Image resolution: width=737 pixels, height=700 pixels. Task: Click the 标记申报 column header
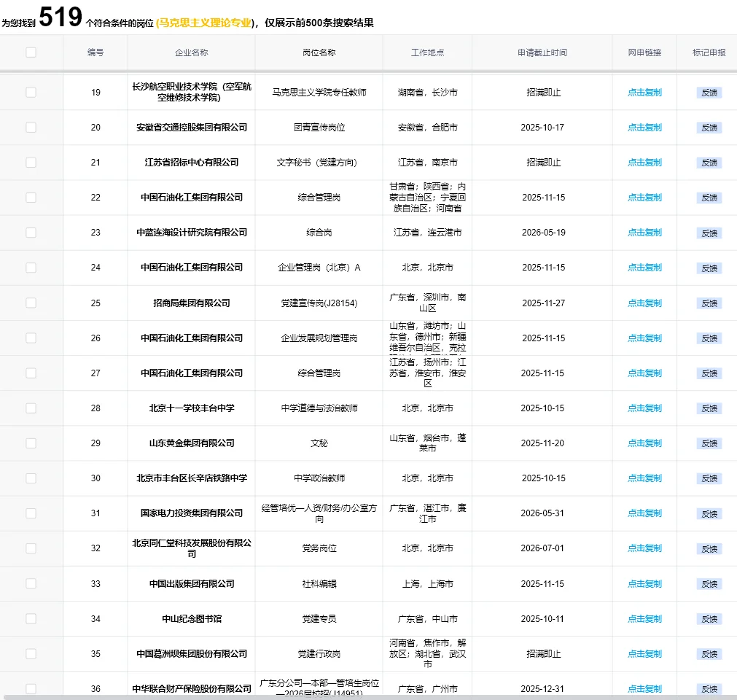(709, 52)
